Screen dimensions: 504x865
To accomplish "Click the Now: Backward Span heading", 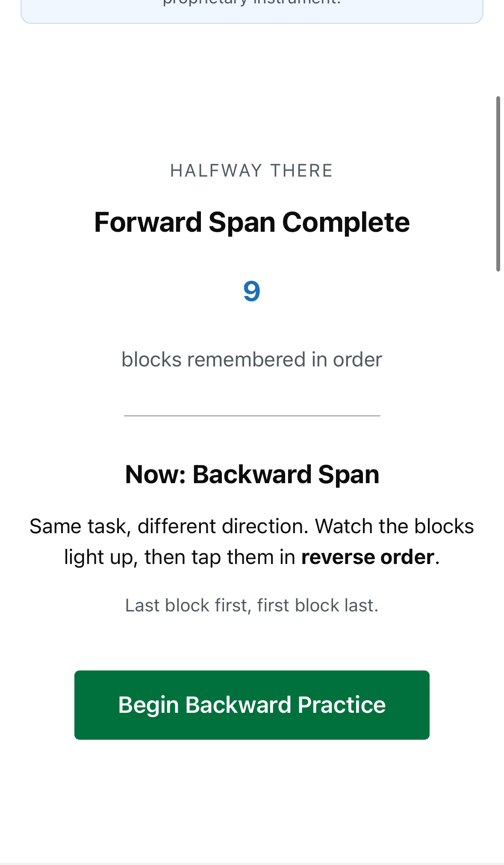I will click(x=252, y=475).
